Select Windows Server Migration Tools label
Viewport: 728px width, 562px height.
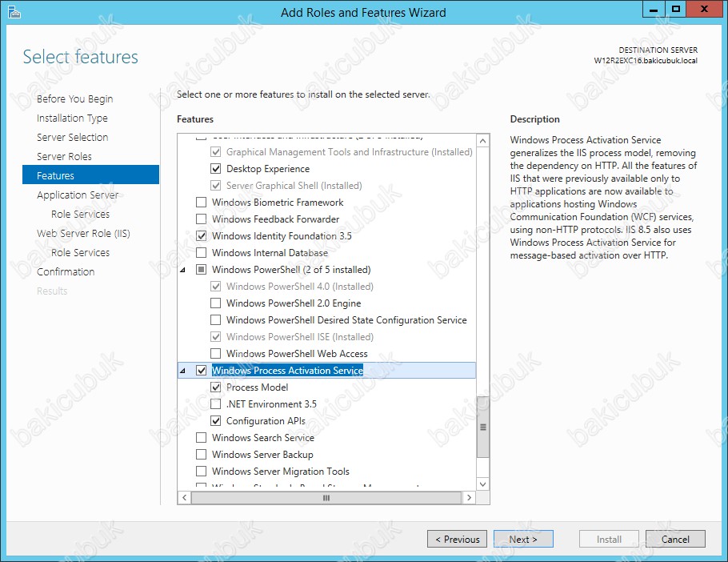point(281,471)
